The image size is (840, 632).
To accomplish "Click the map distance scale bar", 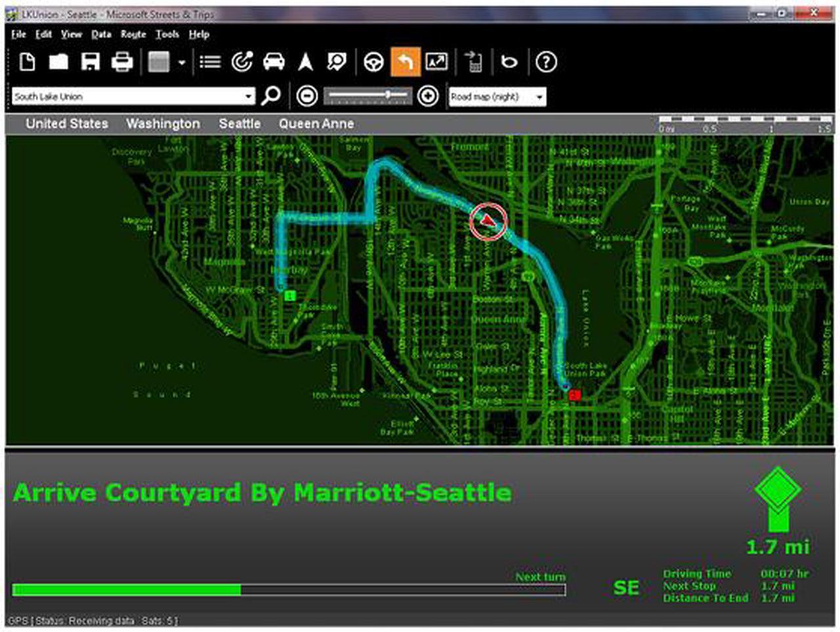I will point(745,124).
